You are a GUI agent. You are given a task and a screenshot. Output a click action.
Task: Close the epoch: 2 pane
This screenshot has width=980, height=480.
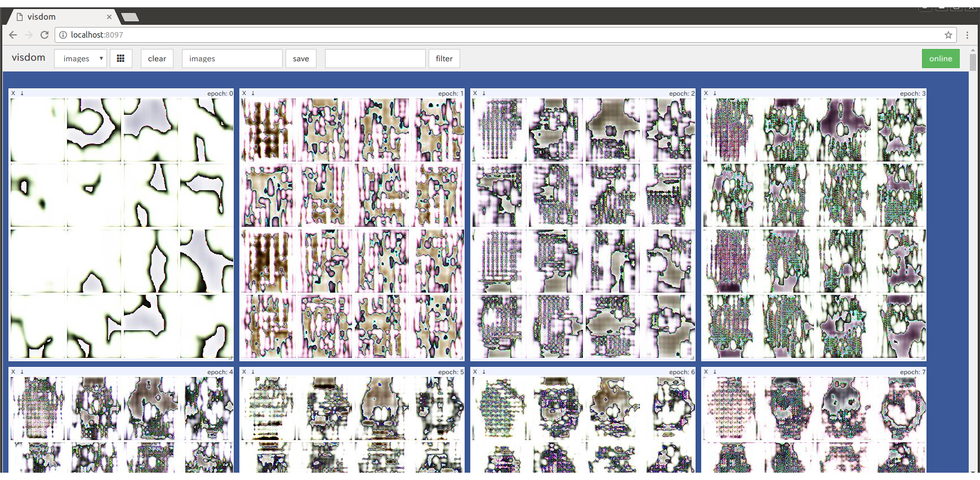(475, 93)
